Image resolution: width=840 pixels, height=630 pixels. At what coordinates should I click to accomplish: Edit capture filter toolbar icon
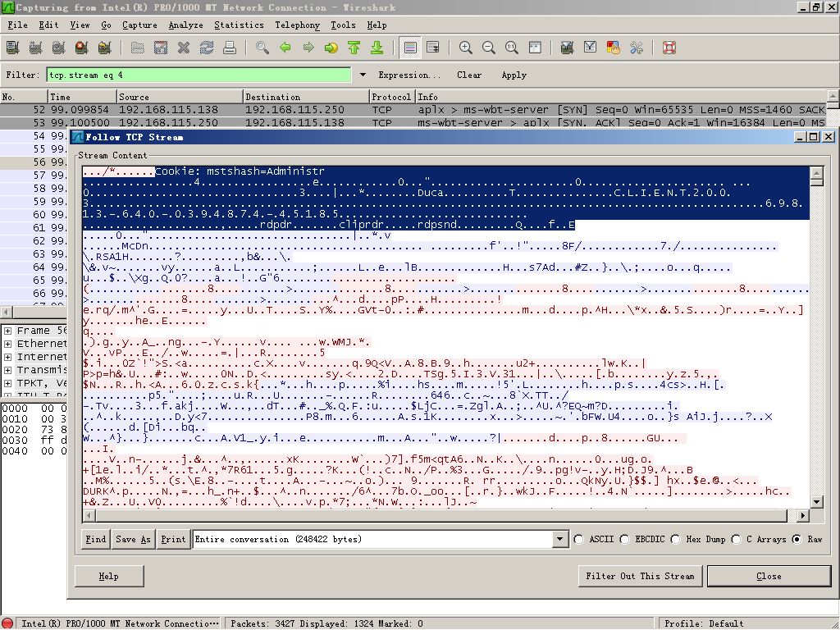click(x=567, y=48)
